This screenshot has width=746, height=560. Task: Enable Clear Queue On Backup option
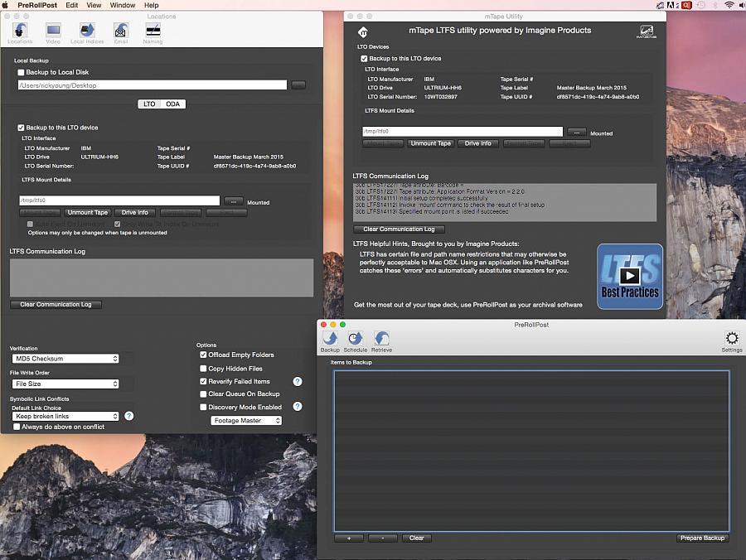click(203, 394)
